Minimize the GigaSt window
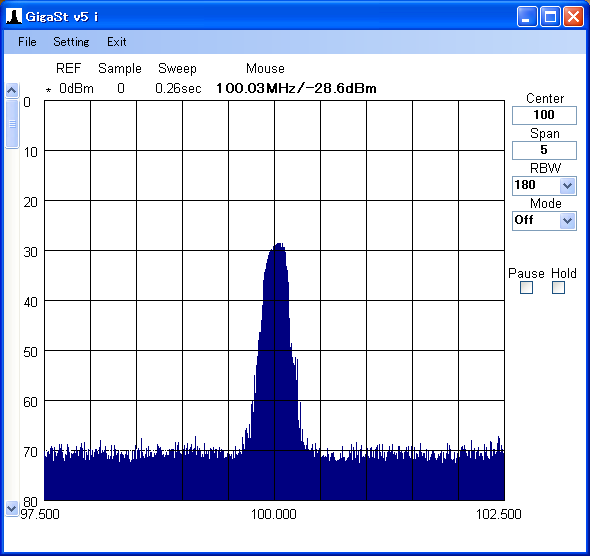The image size is (590, 556). point(527,17)
